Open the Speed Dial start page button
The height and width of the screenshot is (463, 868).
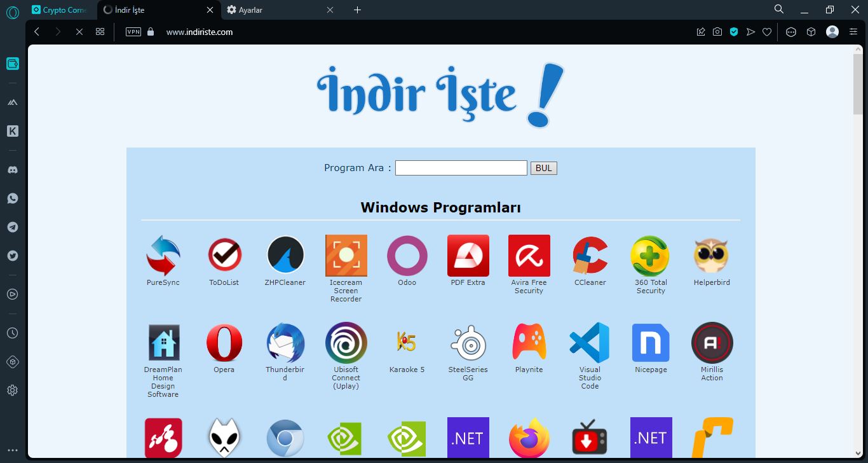[100, 32]
